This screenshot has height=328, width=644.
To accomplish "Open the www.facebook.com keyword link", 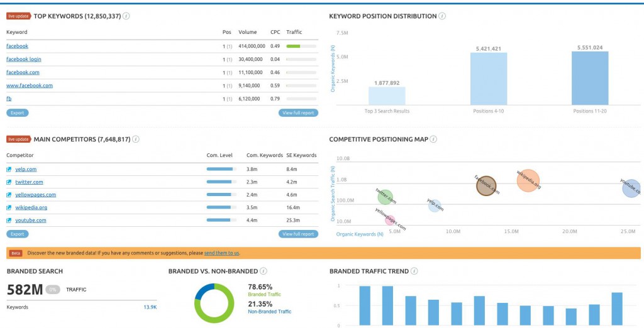I will point(30,85).
